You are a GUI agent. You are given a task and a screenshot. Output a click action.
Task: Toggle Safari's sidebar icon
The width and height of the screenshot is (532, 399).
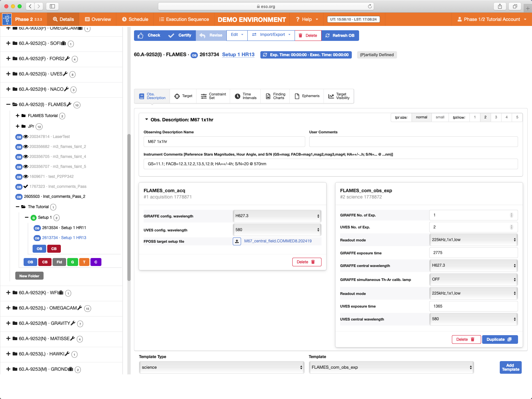[x=52, y=6]
